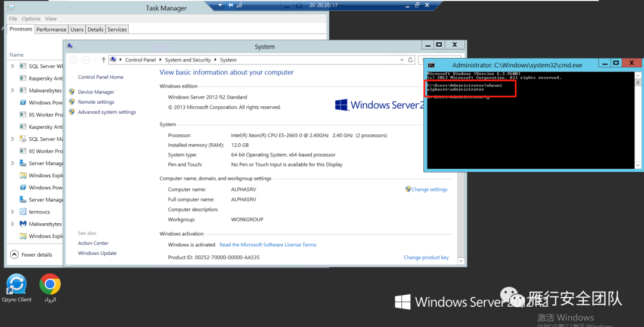Image resolution: width=644 pixels, height=327 pixels.
Task: Click the Control Panel search field
Action: (439, 60)
